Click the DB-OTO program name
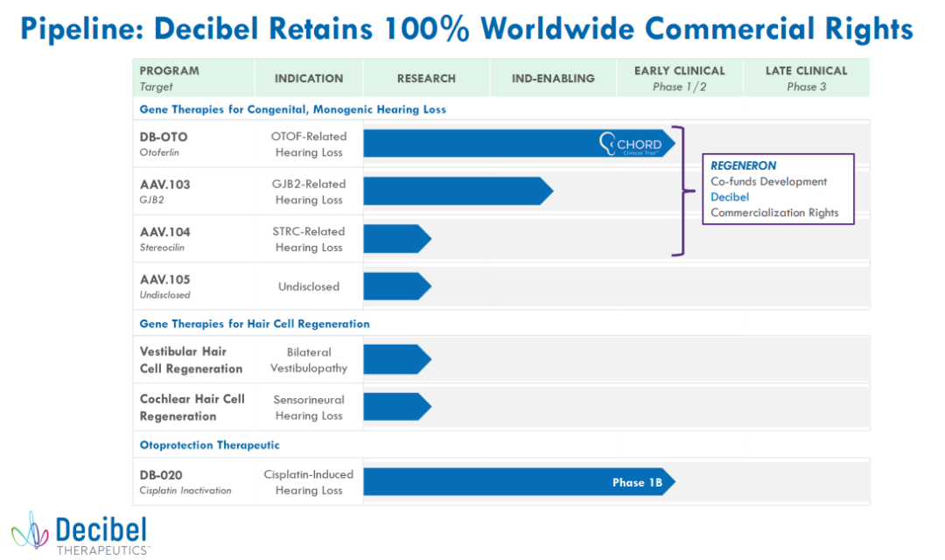The height and width of the screenshot is (560, 945). pos(164,136)
